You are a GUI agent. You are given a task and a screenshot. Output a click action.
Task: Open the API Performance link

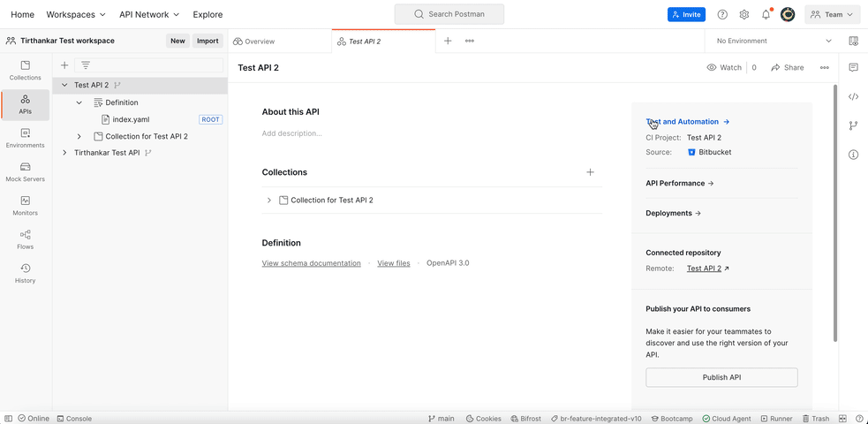click(680, 183)
